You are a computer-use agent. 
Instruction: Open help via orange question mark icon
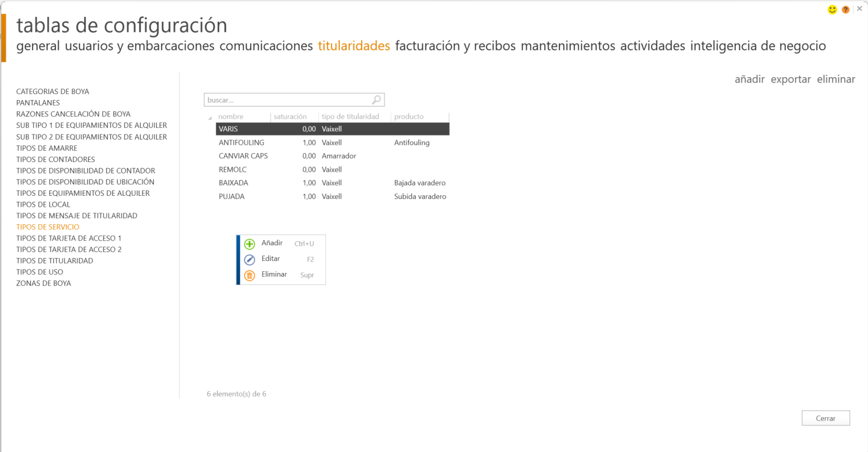[846, 10]
